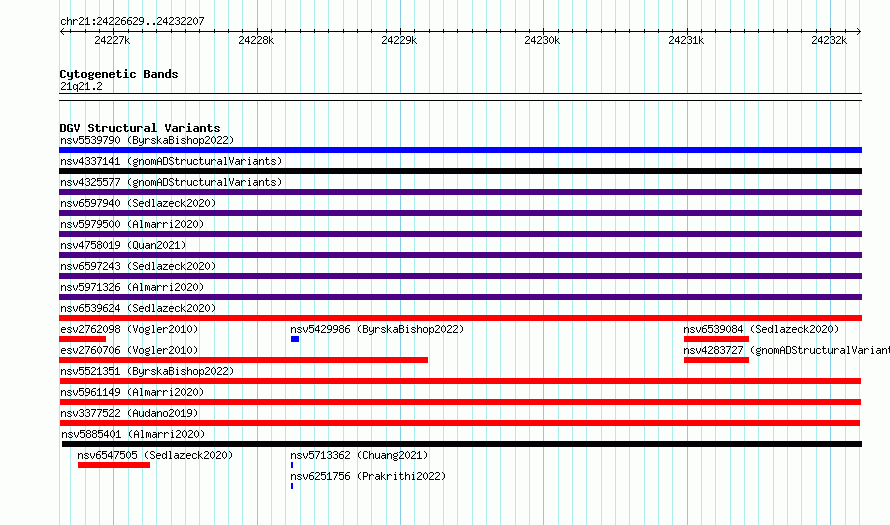Image resolution: width=890 pixels, height=525 pixels.
Task: Click the 24231k ruler tick label
Action: tap(686, 40)
